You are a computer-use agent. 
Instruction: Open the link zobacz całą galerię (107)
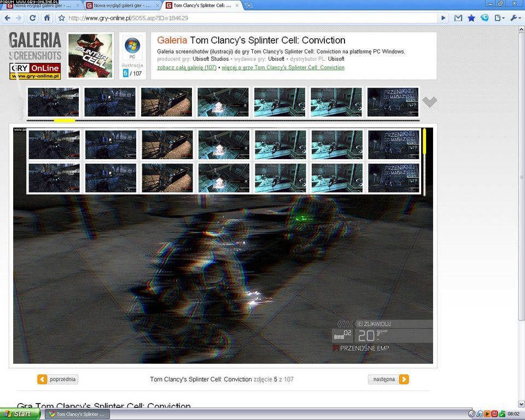click(x=187, y=68)
